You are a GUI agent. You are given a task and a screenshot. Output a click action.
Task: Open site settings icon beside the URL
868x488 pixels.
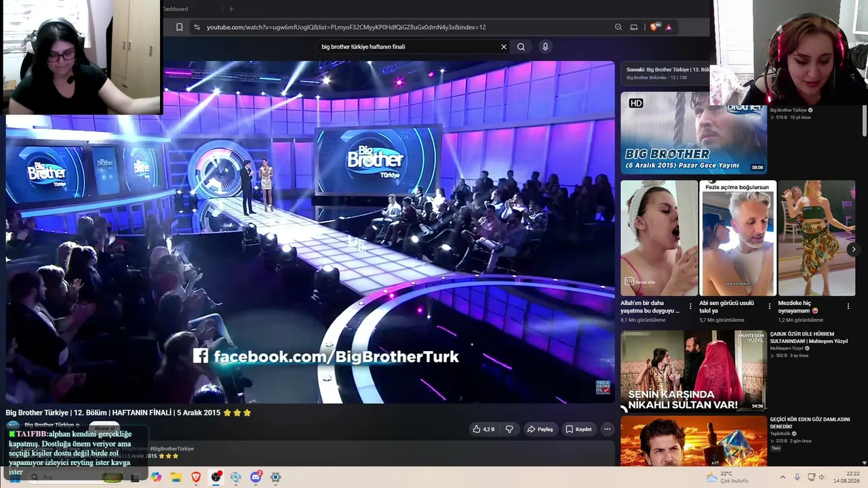click(197, 27)
